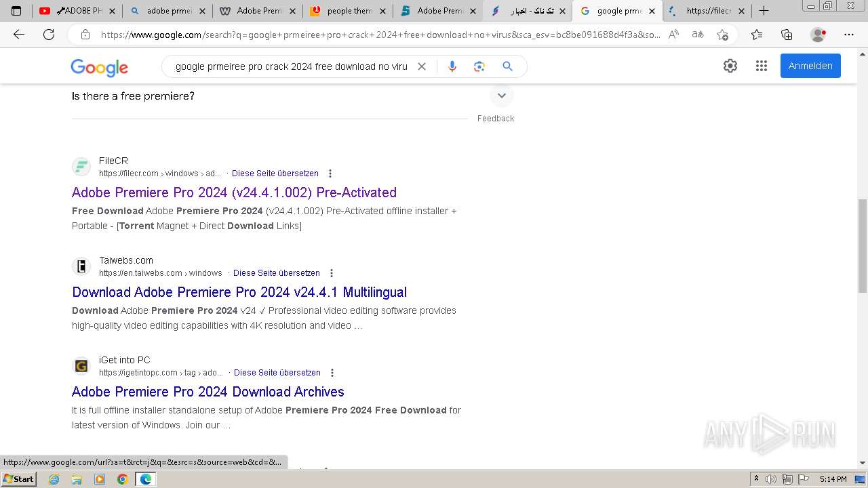Open the Favorites list icon
The height and width of the screenshot is (488, 868).
coord(757,35)
